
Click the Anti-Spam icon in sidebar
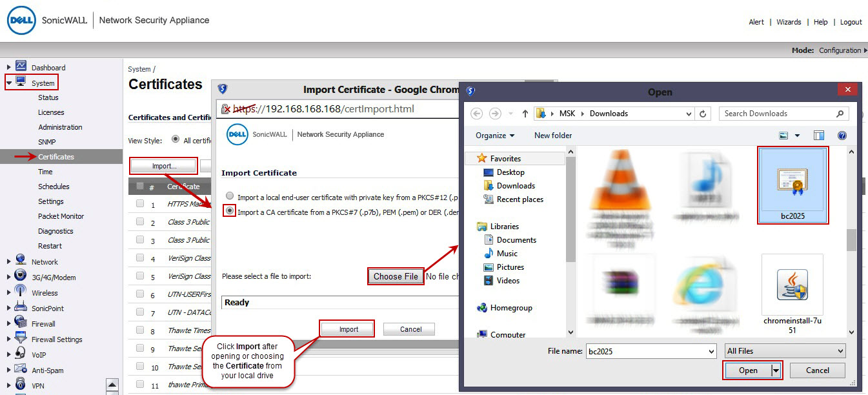(x=21, y=369)
